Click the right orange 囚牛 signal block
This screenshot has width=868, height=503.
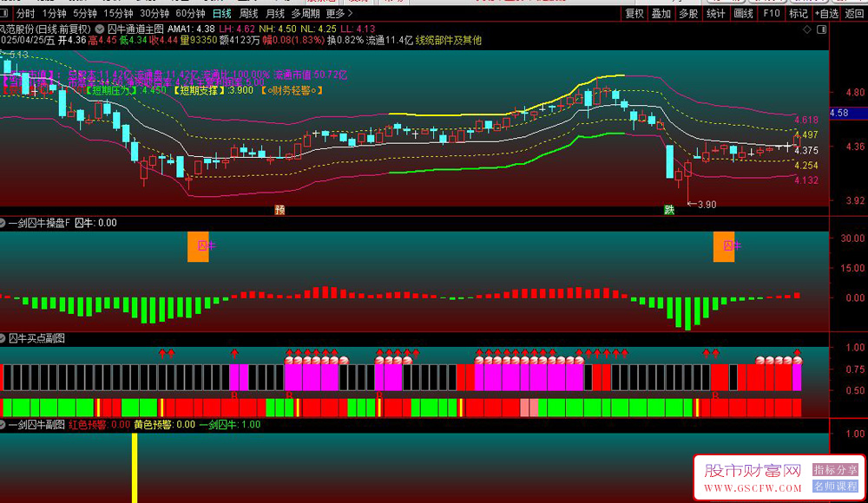(724, 246)
